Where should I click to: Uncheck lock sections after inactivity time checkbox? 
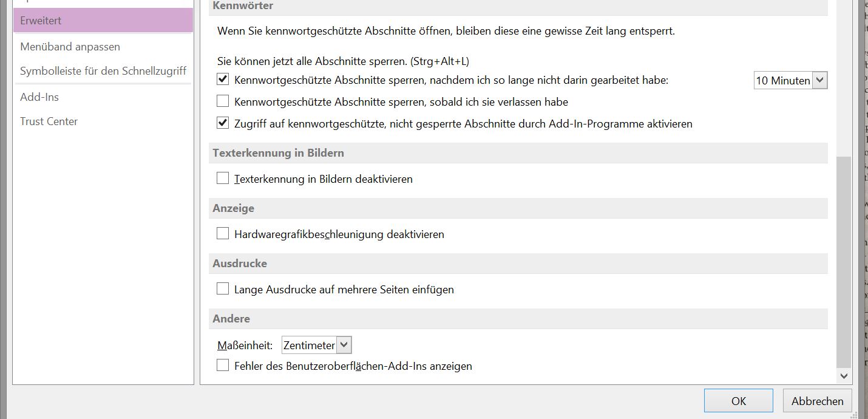tap(223, 80)
